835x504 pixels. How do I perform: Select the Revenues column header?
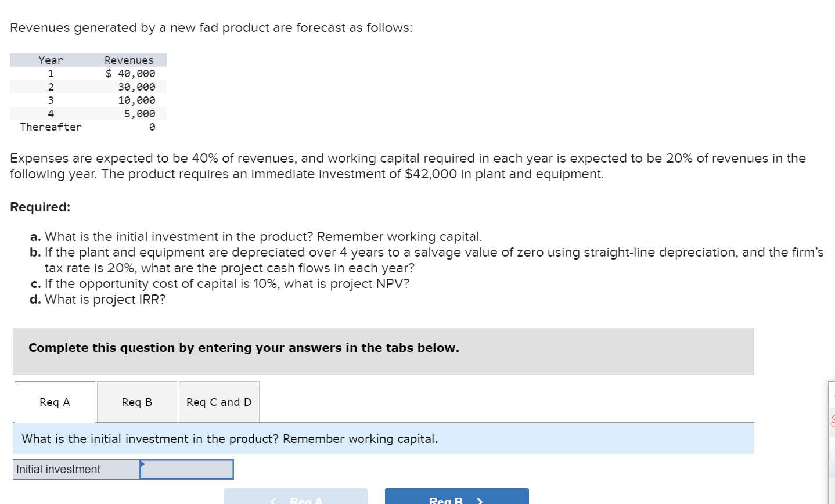(x=129, y=60)
